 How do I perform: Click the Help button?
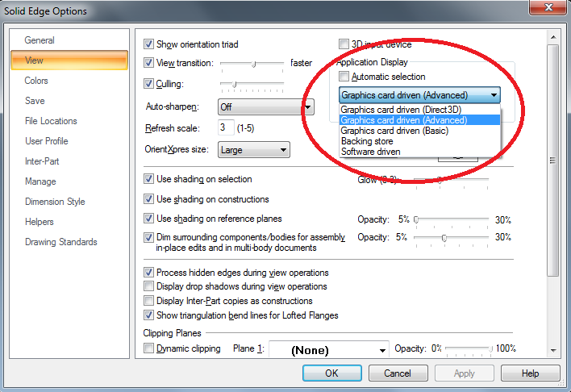pos(530,373)
